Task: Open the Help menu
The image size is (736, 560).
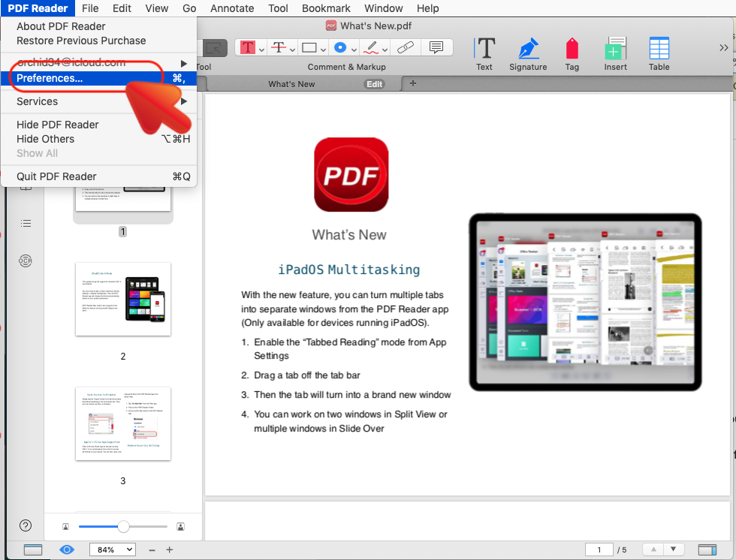Action: (x=427, y=8)
